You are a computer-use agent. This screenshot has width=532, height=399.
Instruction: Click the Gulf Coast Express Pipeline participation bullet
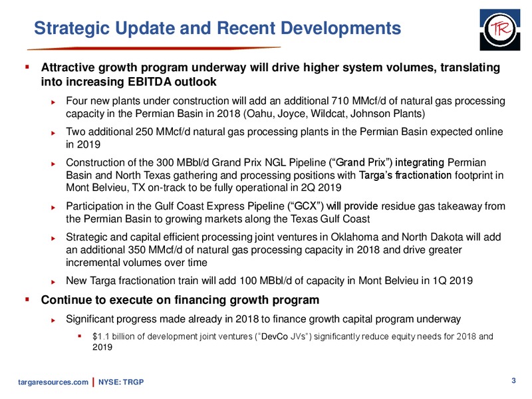285,212
